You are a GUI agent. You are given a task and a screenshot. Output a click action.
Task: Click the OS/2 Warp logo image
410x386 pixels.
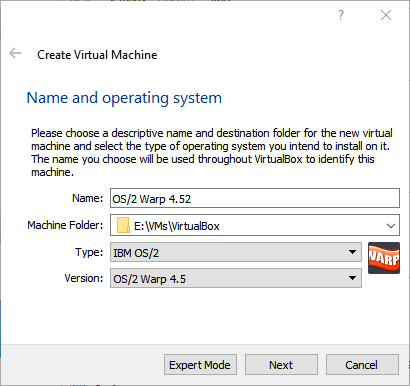pyautogui.click(x=384, y=258)
